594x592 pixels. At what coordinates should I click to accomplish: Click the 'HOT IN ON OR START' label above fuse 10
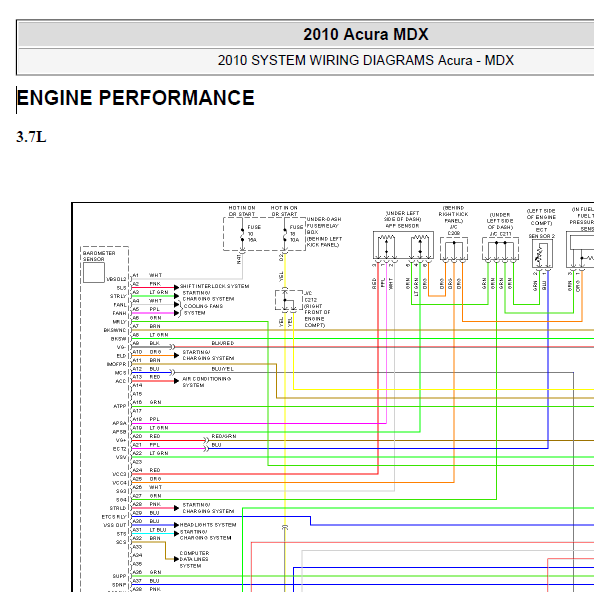[x=242, y=211]
